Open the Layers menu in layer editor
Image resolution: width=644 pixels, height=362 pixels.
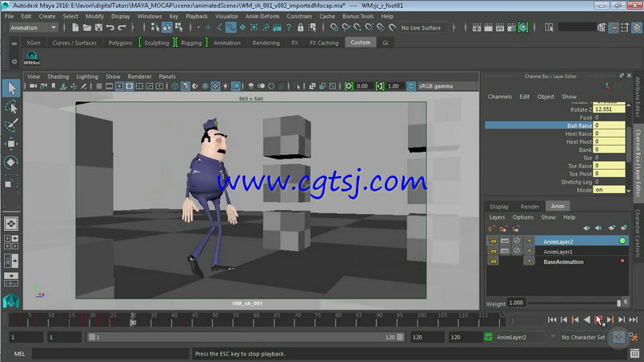497,217
